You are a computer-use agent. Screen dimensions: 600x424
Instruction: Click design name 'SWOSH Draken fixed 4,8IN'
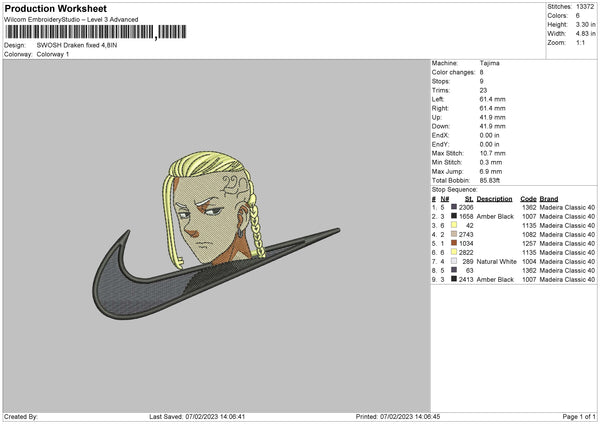pyautogui.click(x=77, y=45)
